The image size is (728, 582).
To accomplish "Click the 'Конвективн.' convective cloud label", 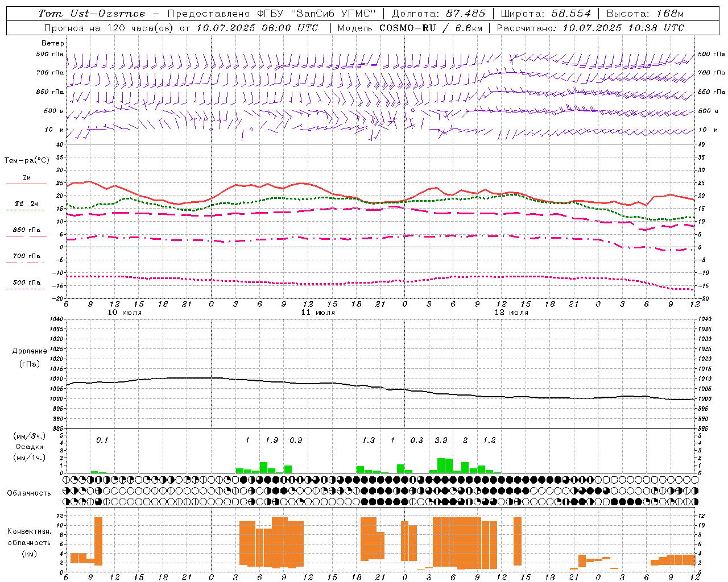I will pos(29,531).
